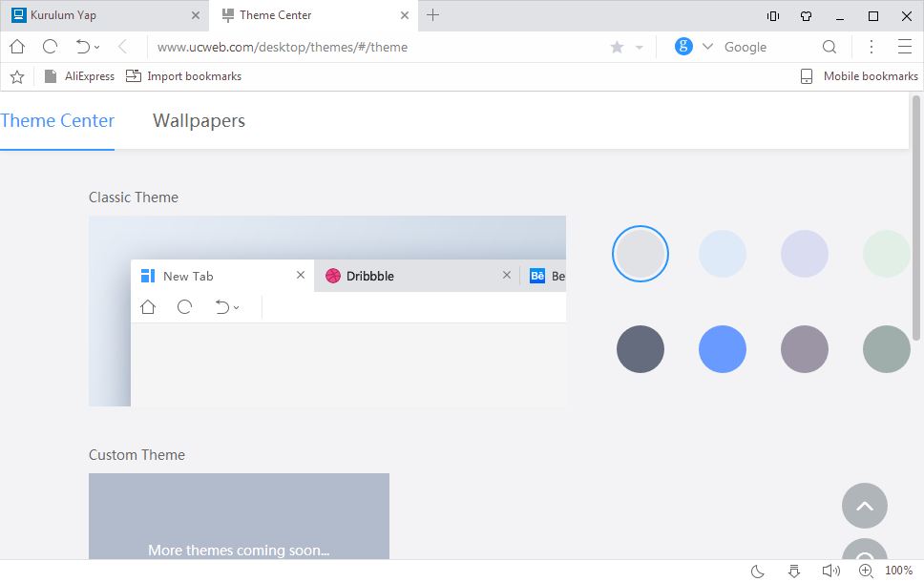Open the undo history dropdown arrow
Image resolution: width=924 pixels, height=582 pixels.
pos(97,47)
